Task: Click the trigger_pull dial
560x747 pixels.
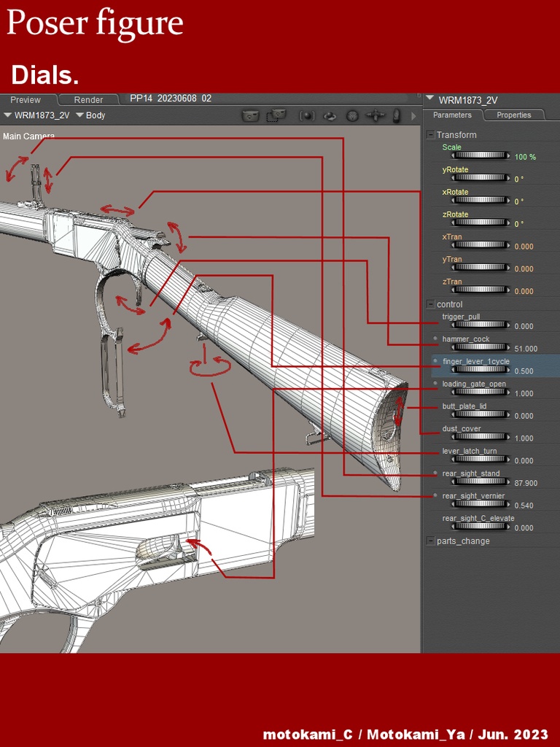Action: point(481,325)
